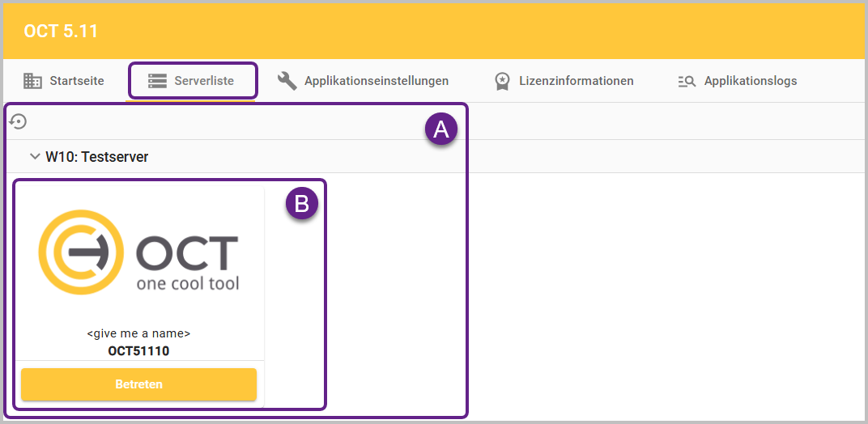Click the OCT one cool tool logo
868x424 pixels.
tap(138, 252)
